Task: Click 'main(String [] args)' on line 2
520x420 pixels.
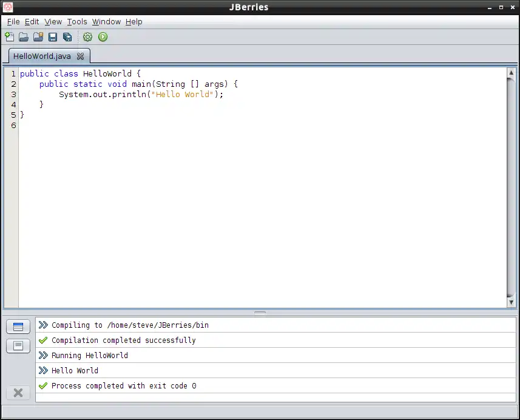Action: [180, 84]
